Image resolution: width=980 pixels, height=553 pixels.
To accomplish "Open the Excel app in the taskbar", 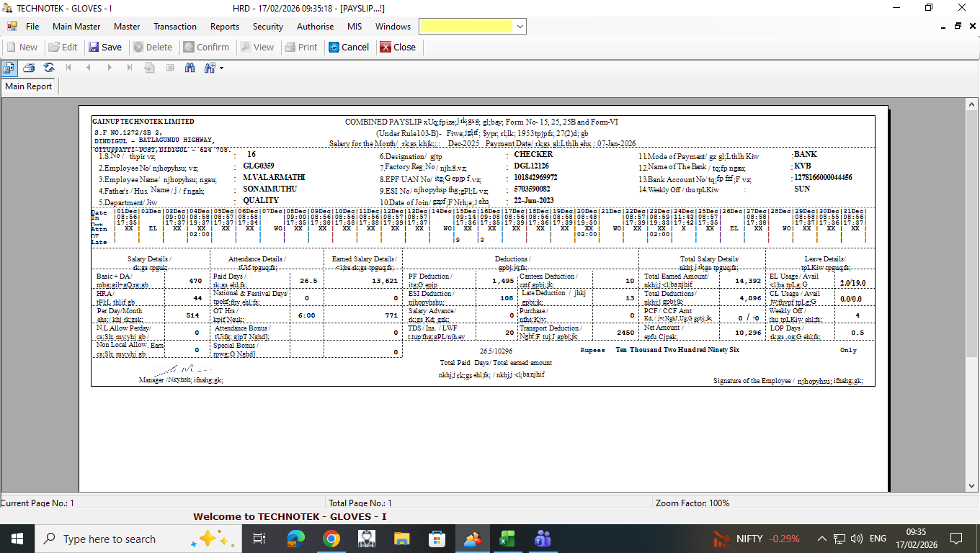I will coord(507,539).
